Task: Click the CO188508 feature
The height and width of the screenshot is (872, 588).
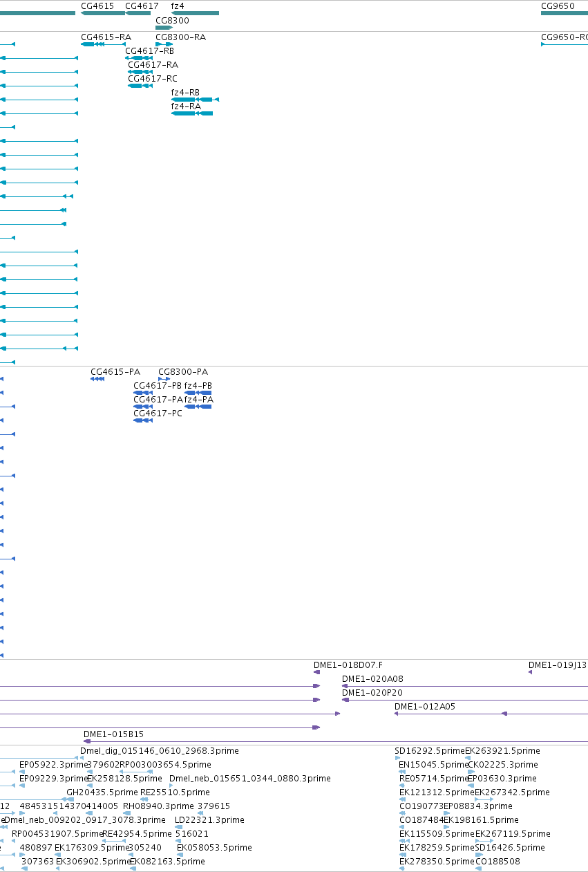Action: coord(478,869)
